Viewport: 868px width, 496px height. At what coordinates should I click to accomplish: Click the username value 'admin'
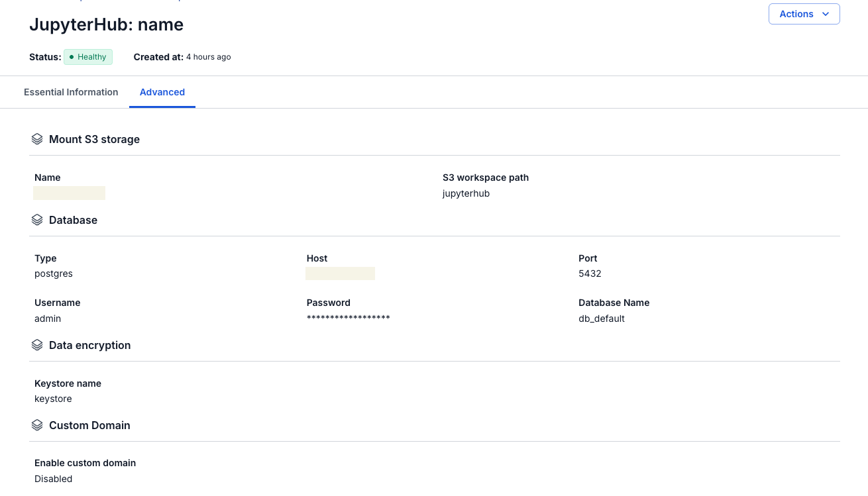48,319
